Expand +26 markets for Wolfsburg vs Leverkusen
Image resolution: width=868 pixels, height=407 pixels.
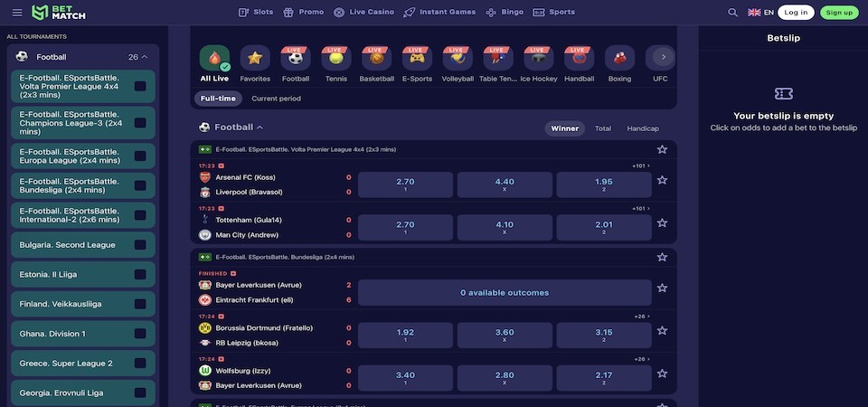642,359
